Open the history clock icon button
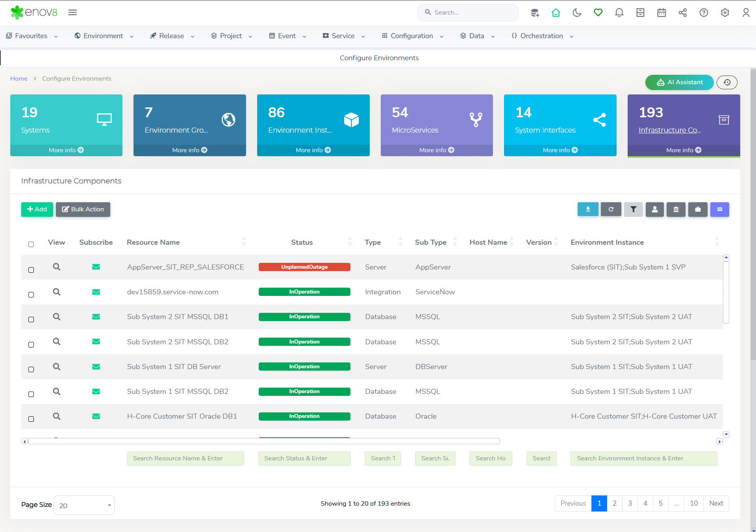Viewport: 756px width, 532px height. pyautogui.click(x=727, y=82)
